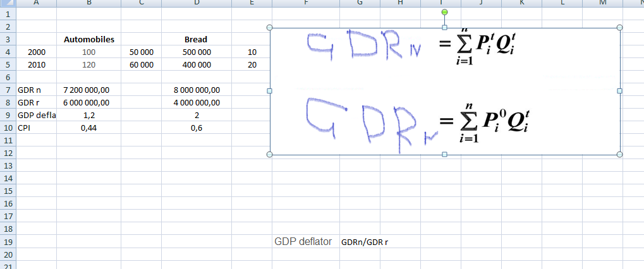Image resolution: width=644 pixels, height=269 pixels.
Task: Click the top-right corner resize handle of the image
Action: (x=619, y=28)
